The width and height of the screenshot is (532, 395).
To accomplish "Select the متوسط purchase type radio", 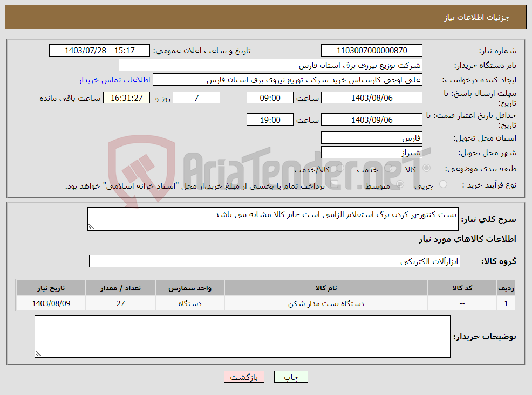I will [400, 184].
